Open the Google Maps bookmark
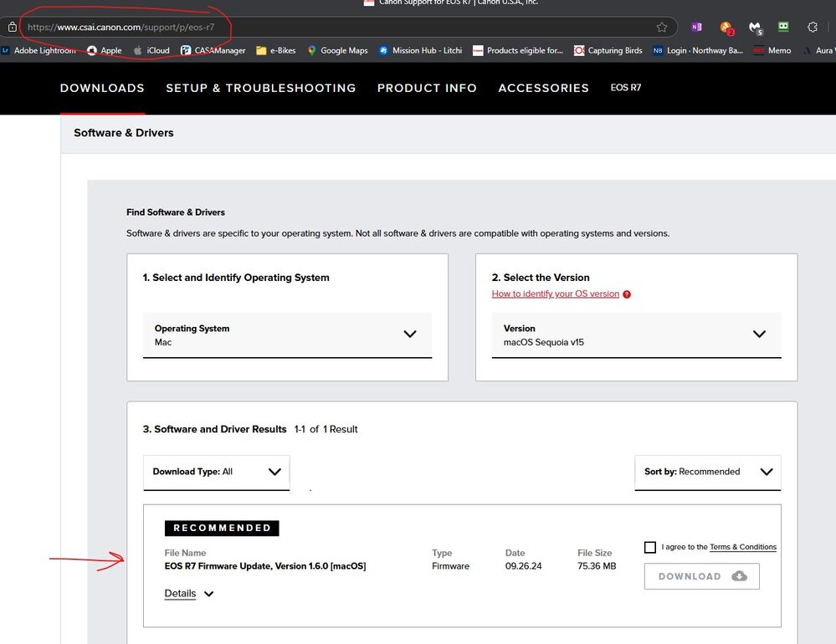 (337, 50)
